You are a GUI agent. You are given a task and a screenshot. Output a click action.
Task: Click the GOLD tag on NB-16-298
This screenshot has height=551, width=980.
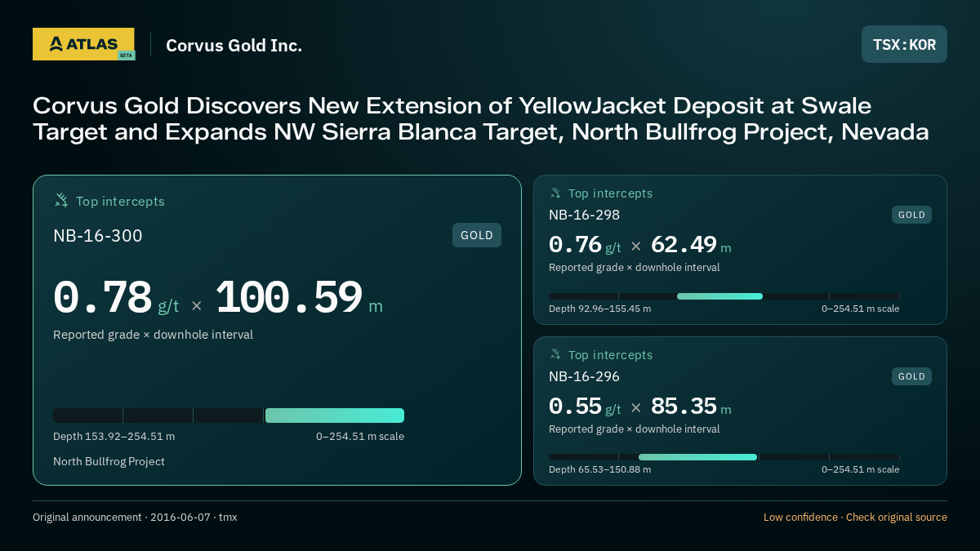coord(911,215)
